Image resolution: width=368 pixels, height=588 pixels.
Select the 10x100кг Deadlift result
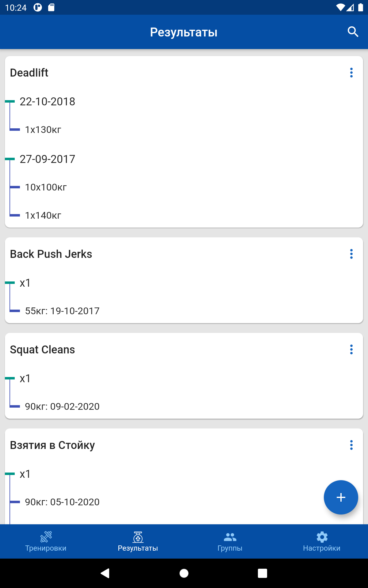pyautogui.click(x=46, y=187)
